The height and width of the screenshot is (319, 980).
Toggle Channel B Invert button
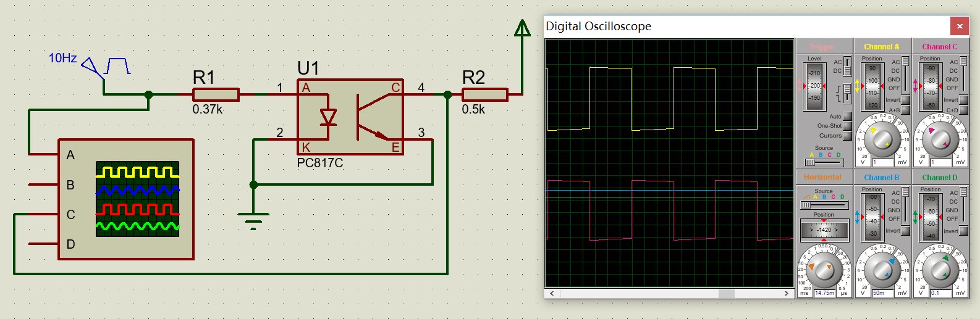tap(905, 231)
